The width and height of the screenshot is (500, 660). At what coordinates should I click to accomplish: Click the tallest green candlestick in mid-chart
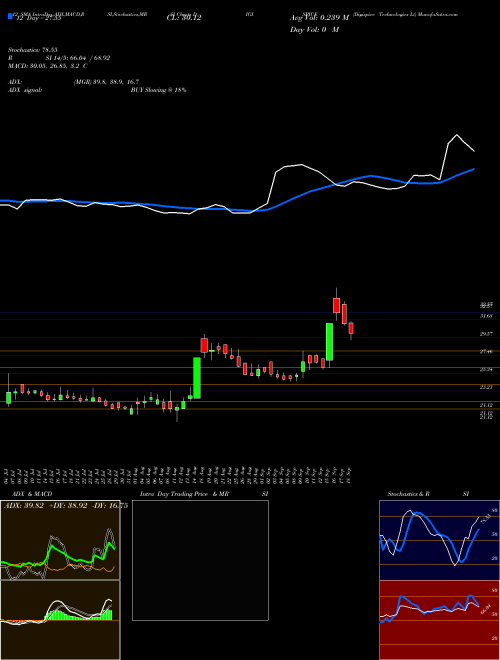tap(197, 378)
